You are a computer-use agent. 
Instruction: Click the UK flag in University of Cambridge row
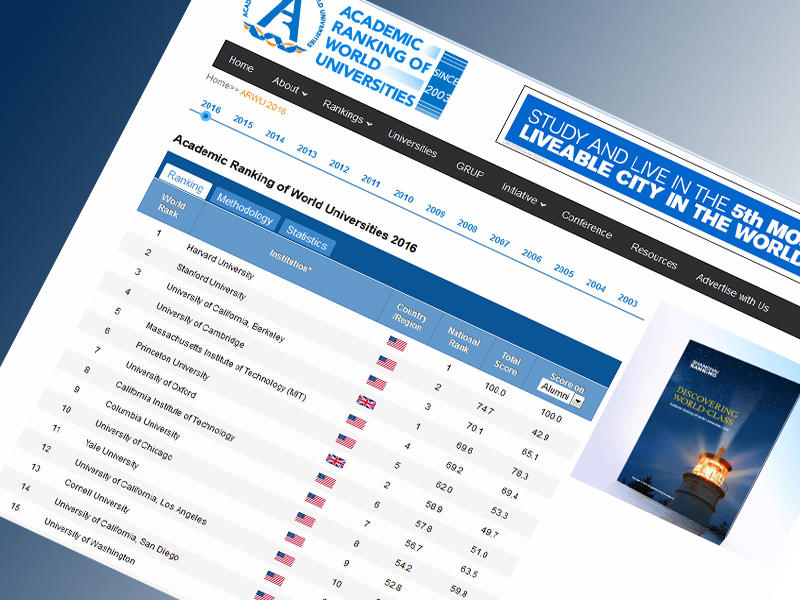(366, 401)
